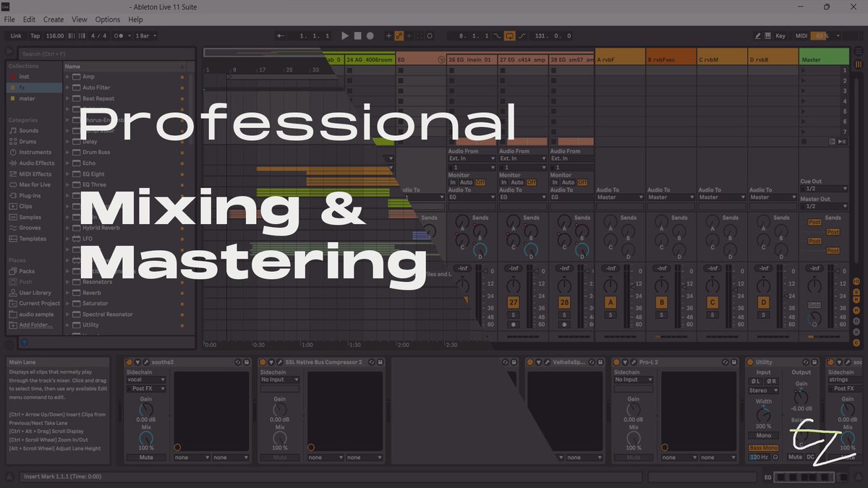The width and height of the screenshot is (868, 488).
Task: Open the Audio Effects category
Action: (31, 163)
